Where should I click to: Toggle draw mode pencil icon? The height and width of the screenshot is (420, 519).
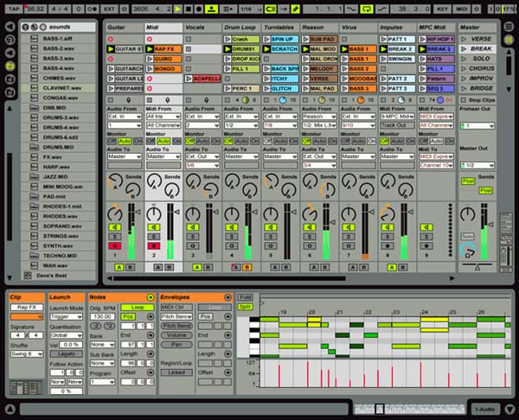click(x=295, y=9)
